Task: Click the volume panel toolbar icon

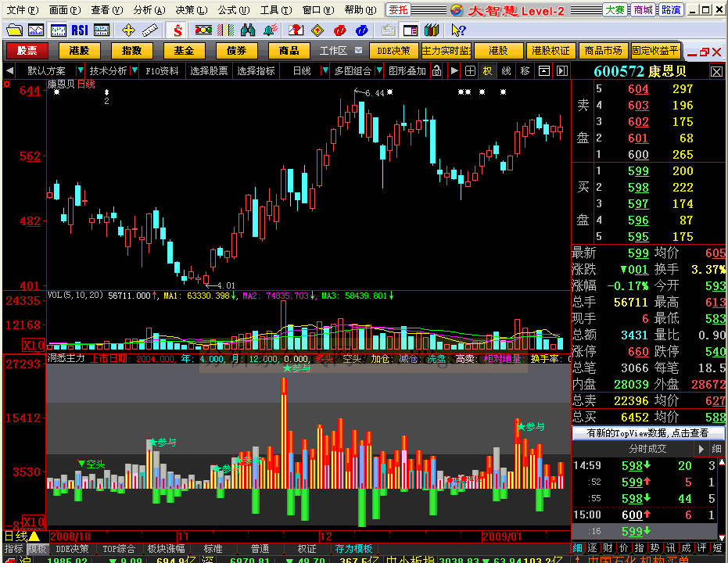Action: tap(101, 30)
